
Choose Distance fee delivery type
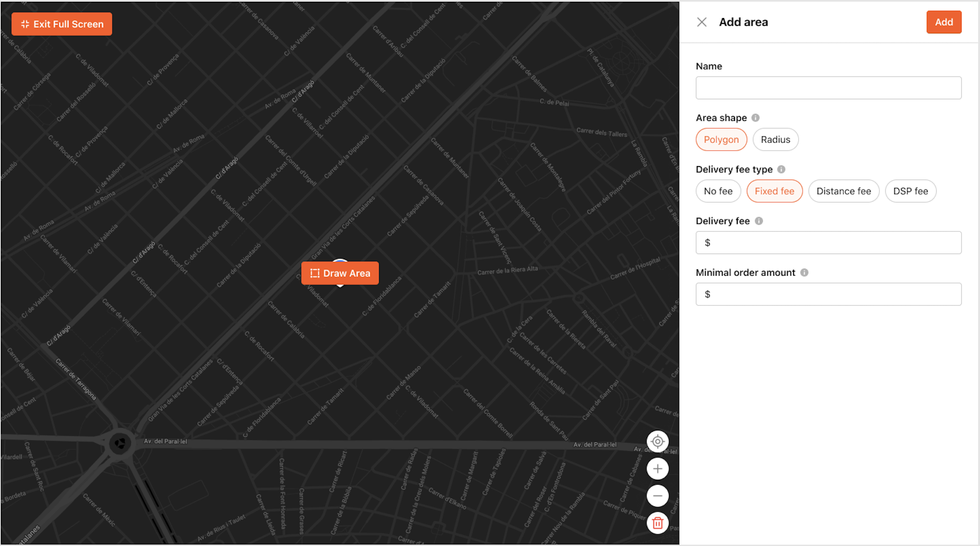(x=844, y=191)
